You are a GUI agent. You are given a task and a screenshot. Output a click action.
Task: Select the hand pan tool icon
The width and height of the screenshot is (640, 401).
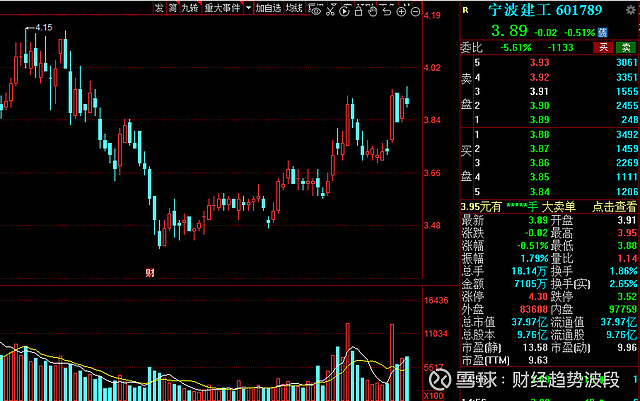pyautogui.click(x=372, y=11)
